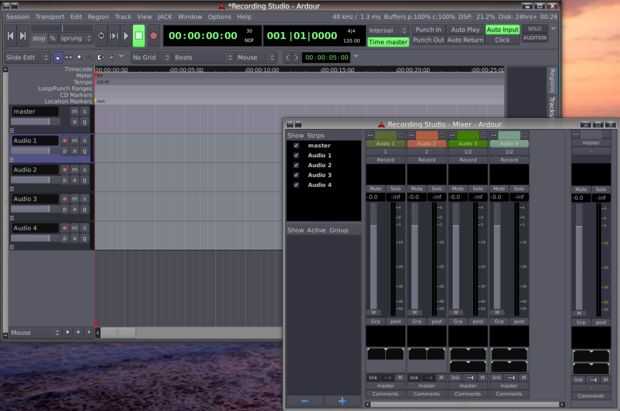Click the go-to-session-end transport button
Viewport: 620px width, 411px height.
coord(23,36)
